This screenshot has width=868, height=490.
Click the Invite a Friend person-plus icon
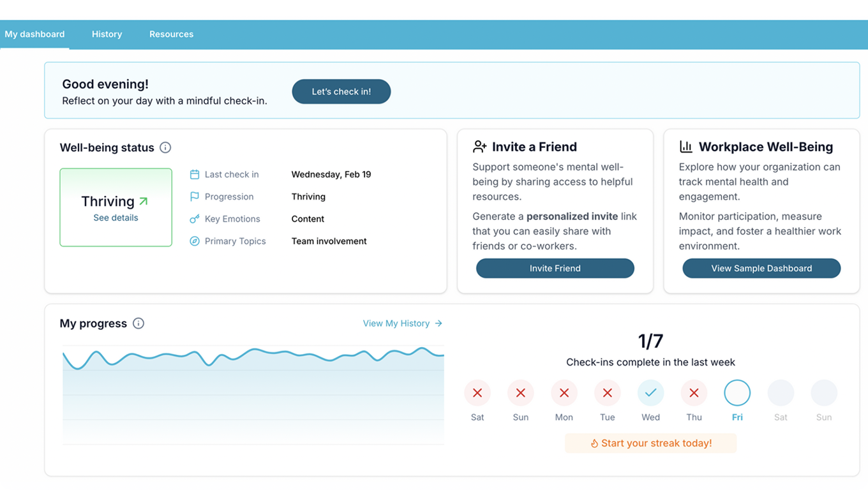479,147
